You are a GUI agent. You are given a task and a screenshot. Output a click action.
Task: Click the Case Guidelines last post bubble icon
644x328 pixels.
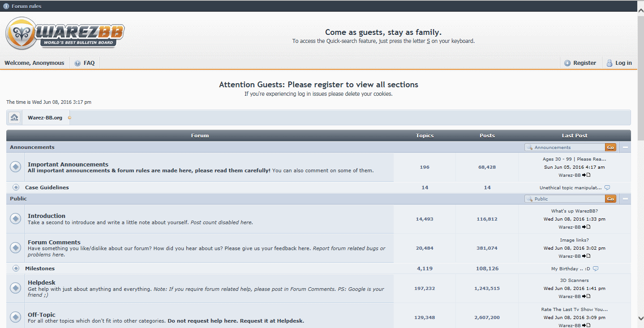pos(607,188)
